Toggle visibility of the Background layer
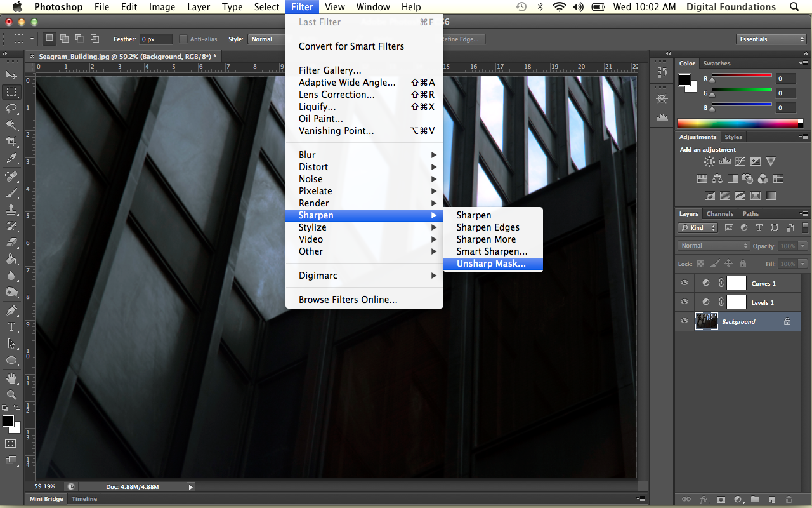Image resolution: width=812 pixels, height=508 pixels. click(x=684, y=321)
